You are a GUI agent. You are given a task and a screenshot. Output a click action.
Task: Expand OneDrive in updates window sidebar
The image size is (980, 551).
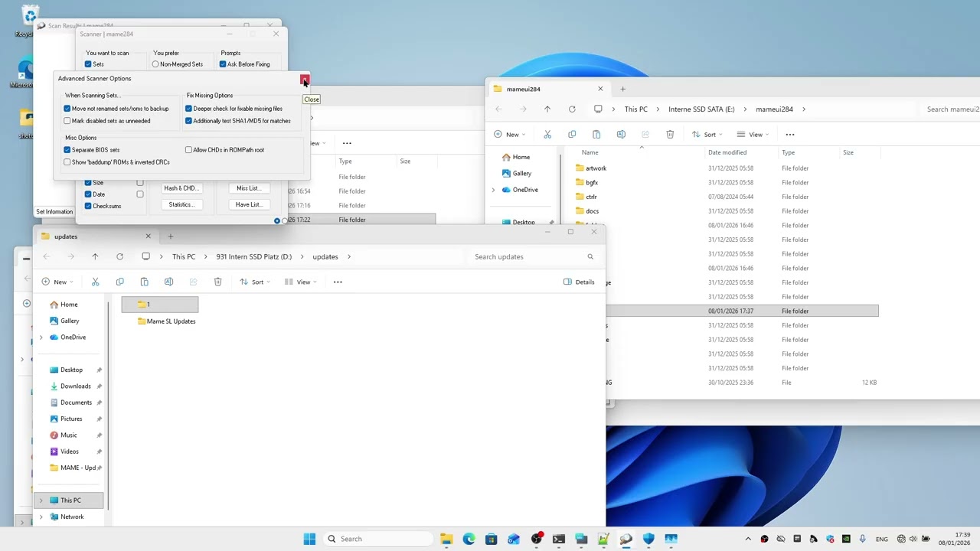pyautogui.click(x=41, y=337)
